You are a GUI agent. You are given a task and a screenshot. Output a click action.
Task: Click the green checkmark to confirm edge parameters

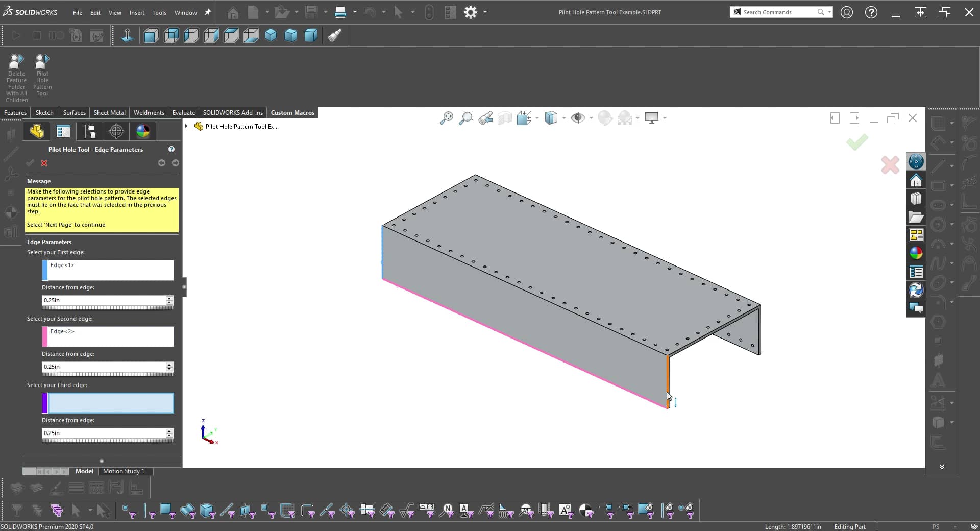(x=856, y=143)
